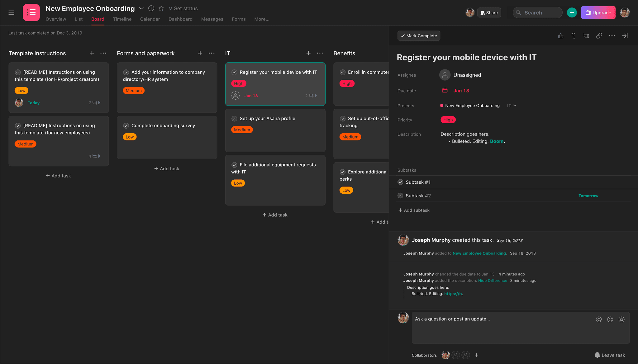Open the IT section dropdown in Projects field
This screenshot has height=364, width=638.
(512, 106)
